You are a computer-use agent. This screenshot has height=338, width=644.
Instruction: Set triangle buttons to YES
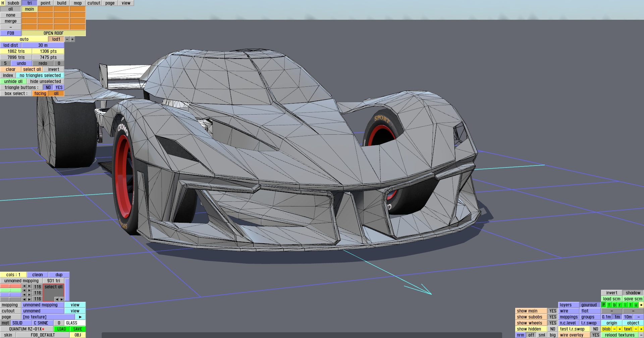[x=59, y=87]
